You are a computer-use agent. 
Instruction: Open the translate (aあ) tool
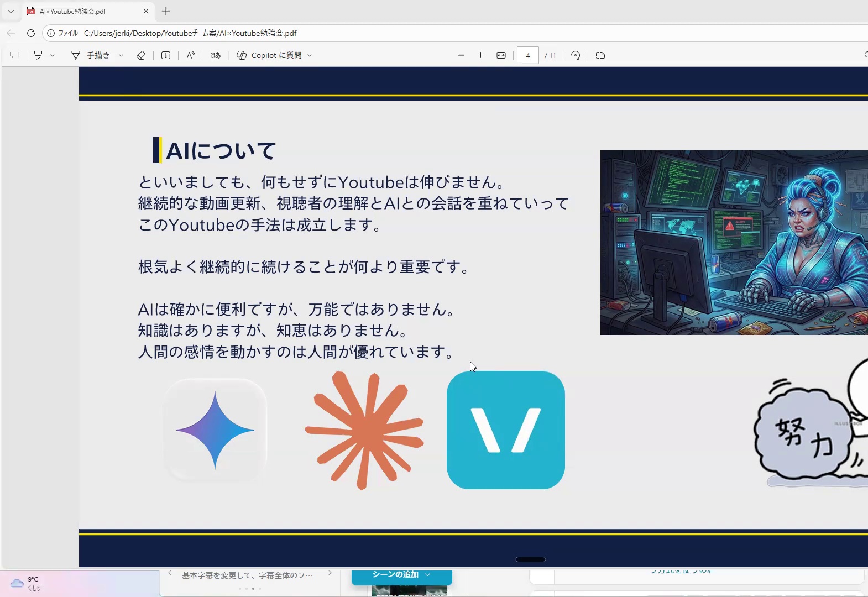pos(216,55)
